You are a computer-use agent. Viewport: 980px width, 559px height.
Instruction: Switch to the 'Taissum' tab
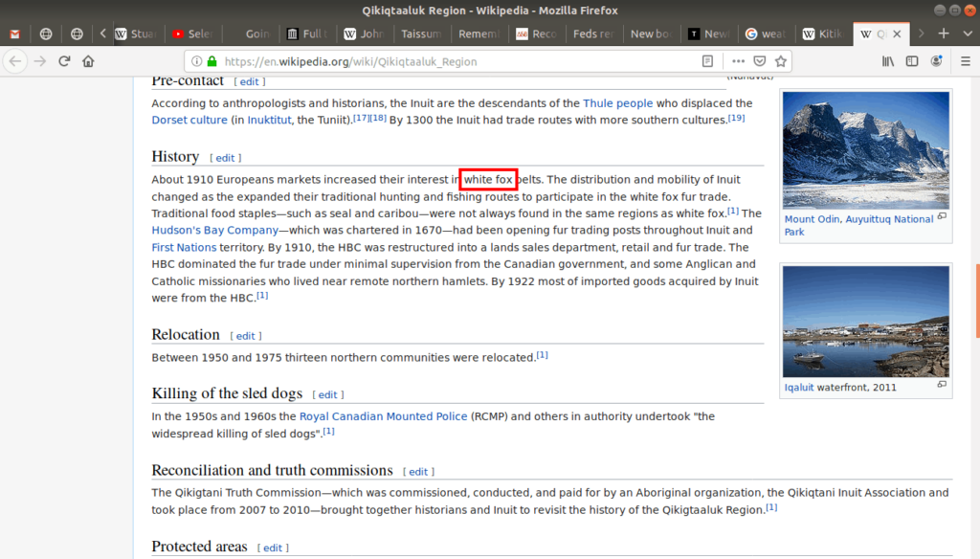[421, 34]
